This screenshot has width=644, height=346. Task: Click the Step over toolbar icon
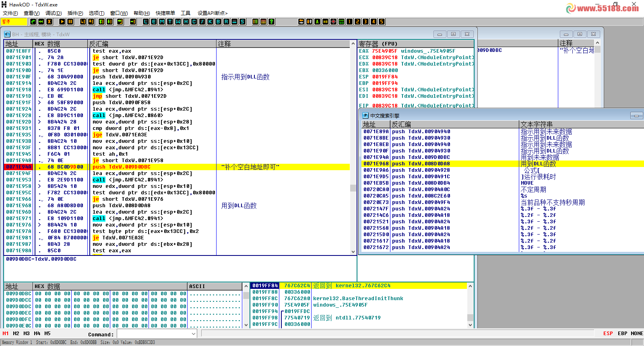tap(91, 22)
